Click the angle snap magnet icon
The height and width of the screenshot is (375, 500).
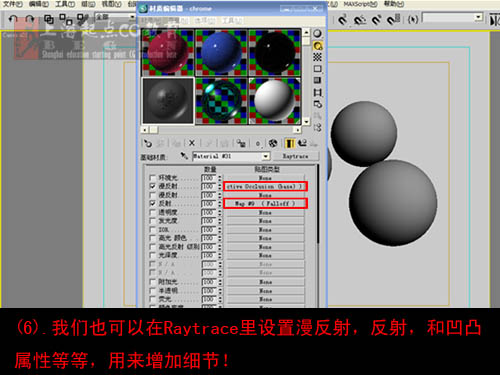tap(359, 20)
